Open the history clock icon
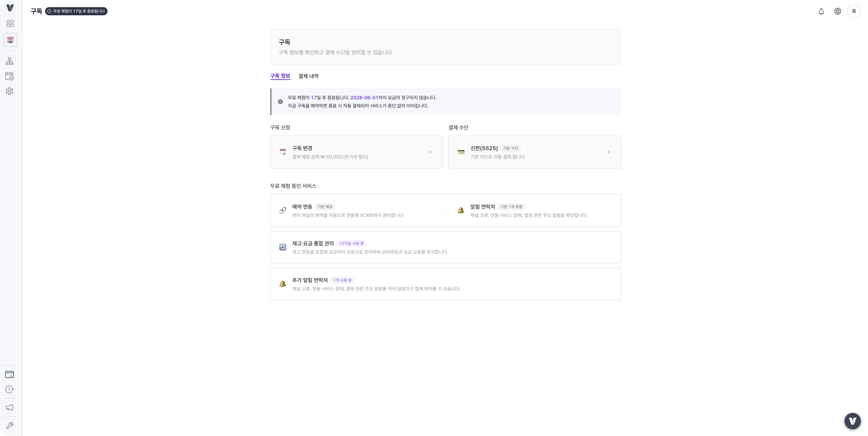This screenshot has width=868, height=436. [x=10, y=390]
